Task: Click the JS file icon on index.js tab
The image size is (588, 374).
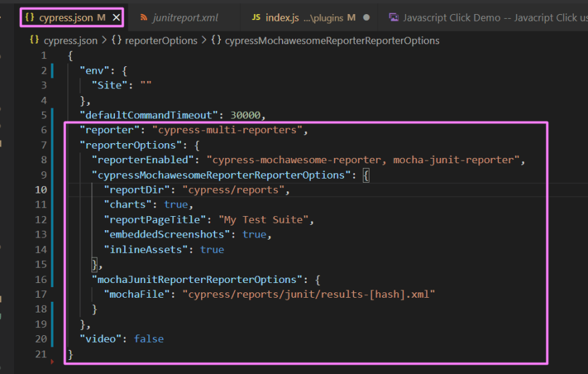Action: point(256,17)
